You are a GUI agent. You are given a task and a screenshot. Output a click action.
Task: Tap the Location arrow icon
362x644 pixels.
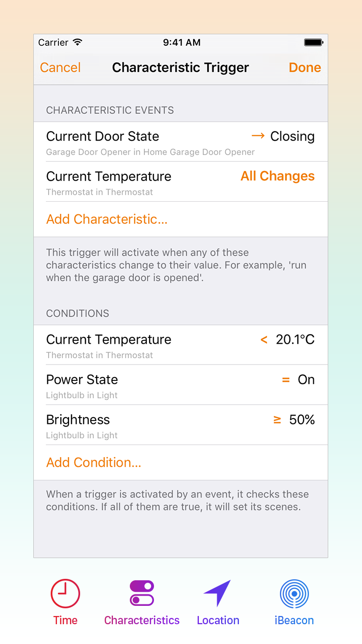click(x=218, y=593)
